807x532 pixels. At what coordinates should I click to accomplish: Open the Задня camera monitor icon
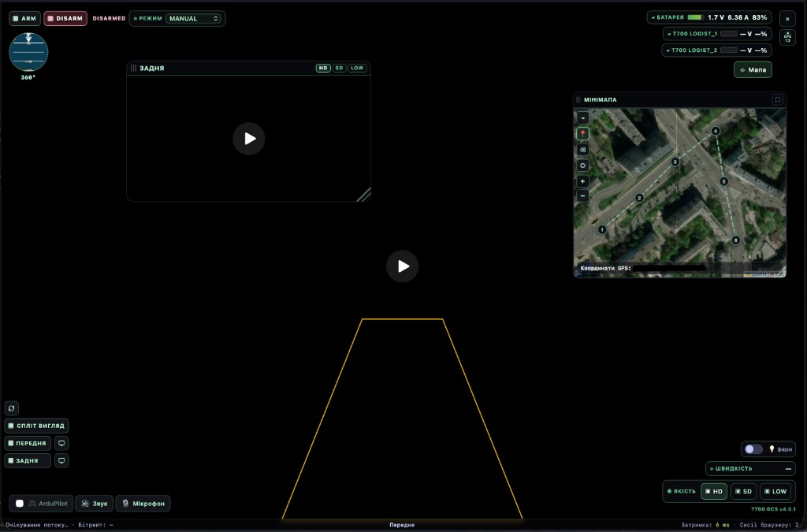pyautogui.click(x=61, y=460)
